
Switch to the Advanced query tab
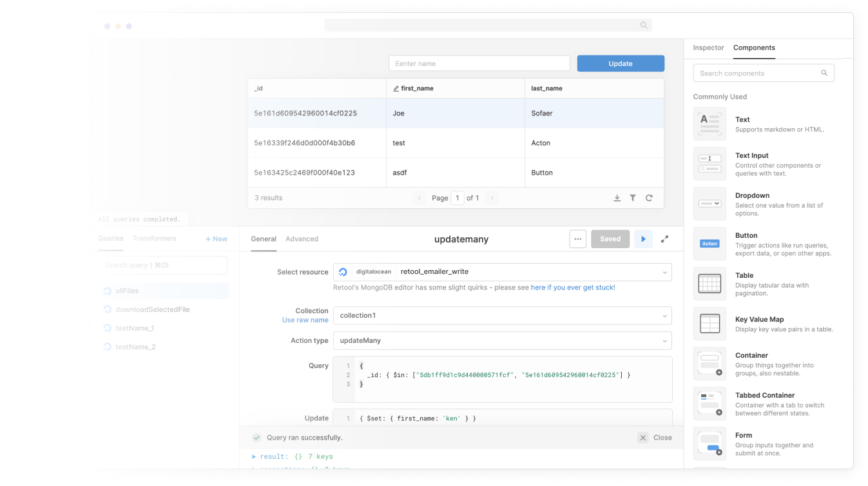[x=302, y=238]
